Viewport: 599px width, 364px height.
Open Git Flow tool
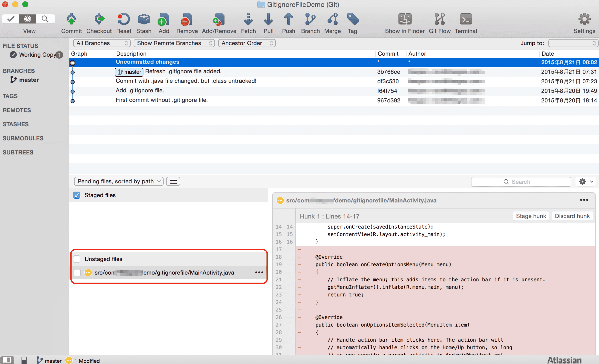[x=439, y=19]
